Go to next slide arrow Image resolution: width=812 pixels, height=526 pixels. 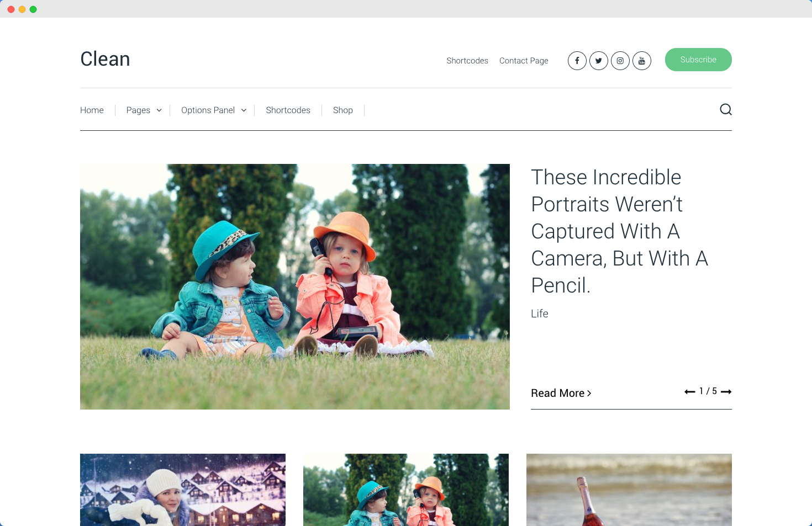pos(726,391)
